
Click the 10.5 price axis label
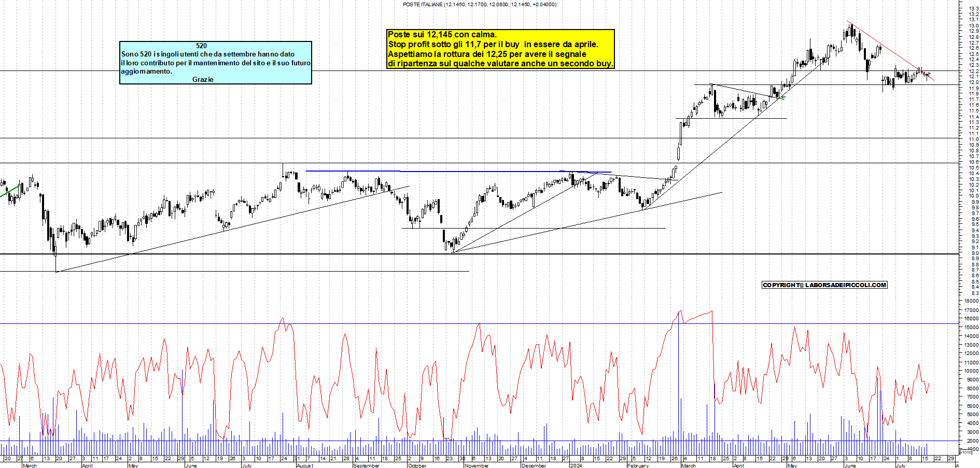pos(974,168)
